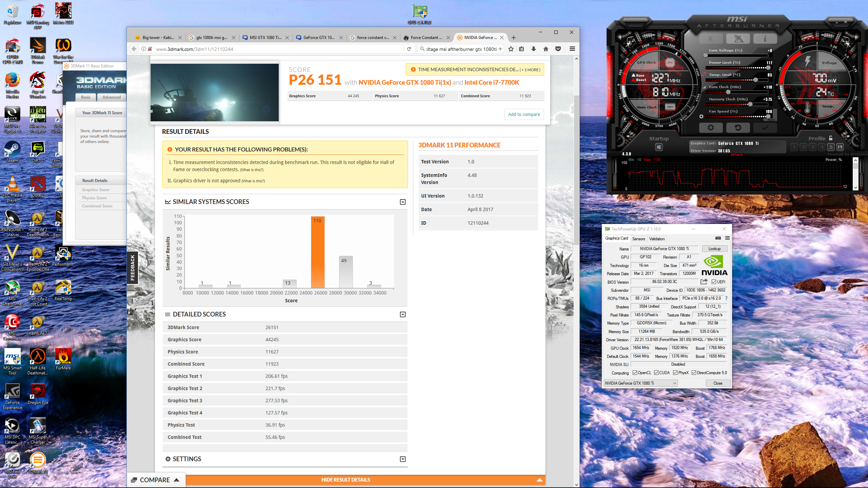
Task: Open the Advanced tab in 3DMark 11 window
Action: 112,97
